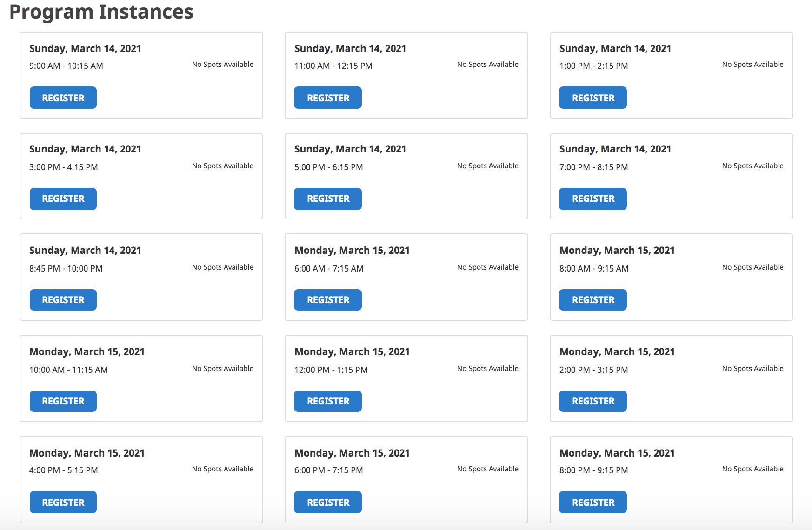The width and height of the screenshot is (812, 530).
Task: Register for Monday 6:00 PM - 7:15 PM session
Action: coord(328,502)
